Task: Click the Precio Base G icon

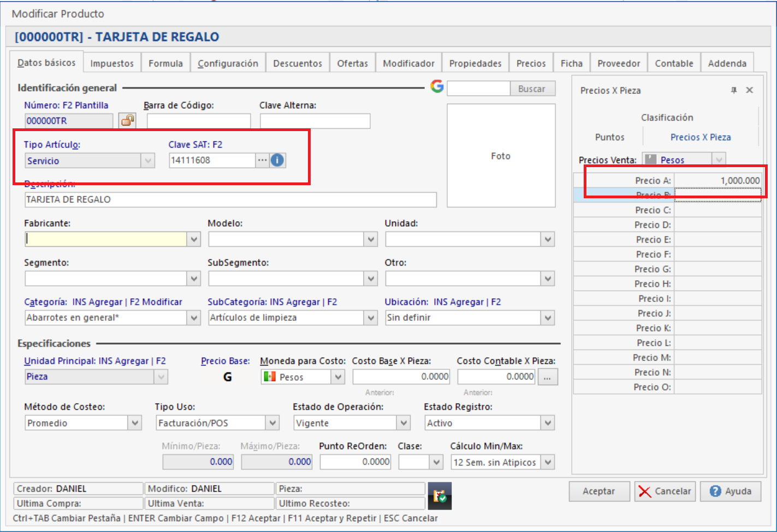Action: (x=228, y=377)
